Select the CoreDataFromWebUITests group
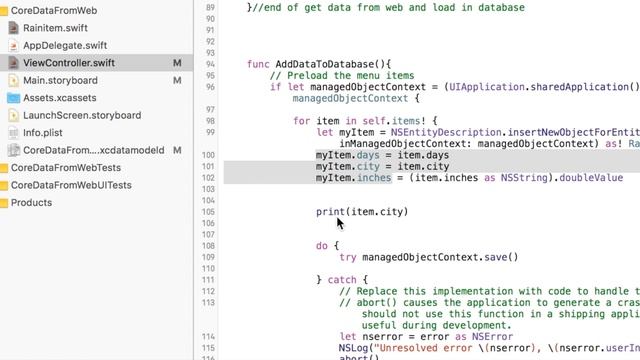 (x=71, y=185)
